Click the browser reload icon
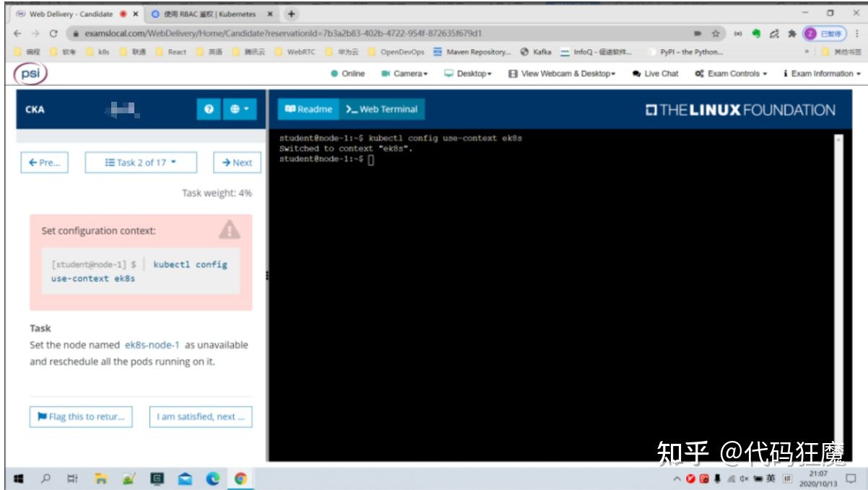The image size is (868, 490). pos(53,33)
